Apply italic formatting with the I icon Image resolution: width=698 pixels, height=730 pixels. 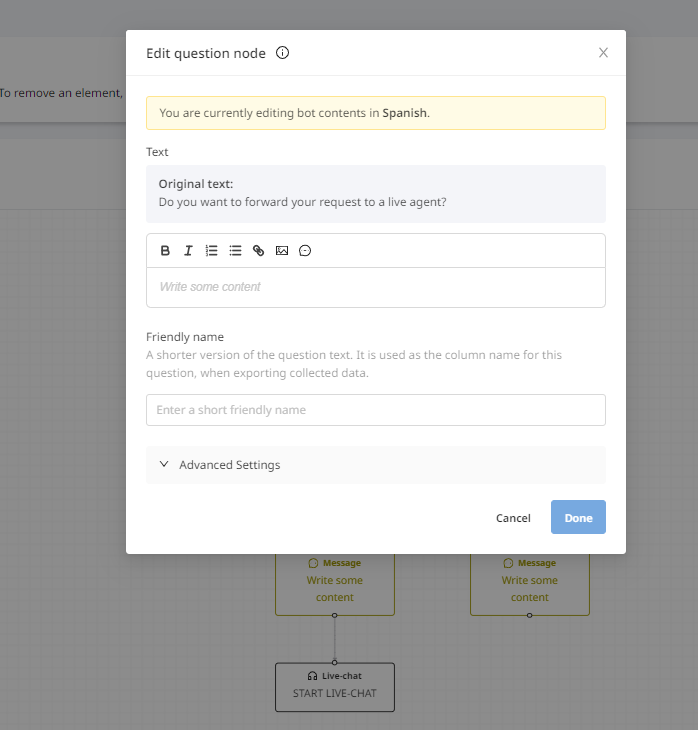pyautogui.click(x=188, y=250)
